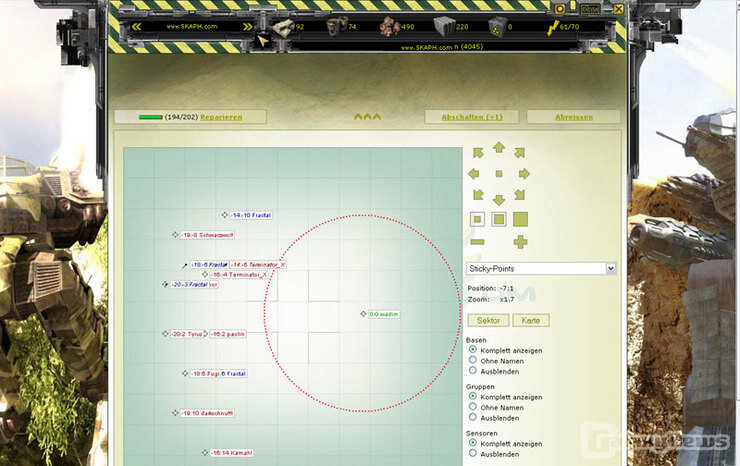Close the game window with yellow X
Screen dimensions: 740x466
click(619, 9)
